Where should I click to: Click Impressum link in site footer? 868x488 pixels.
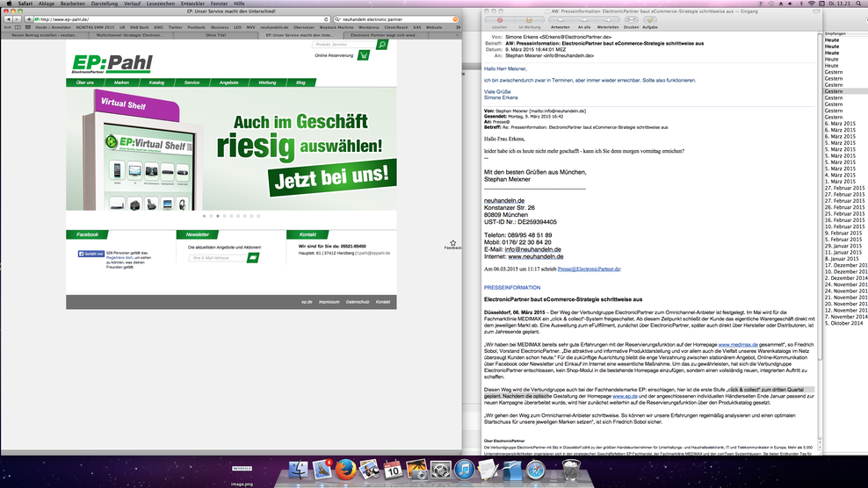click(329, 302)
